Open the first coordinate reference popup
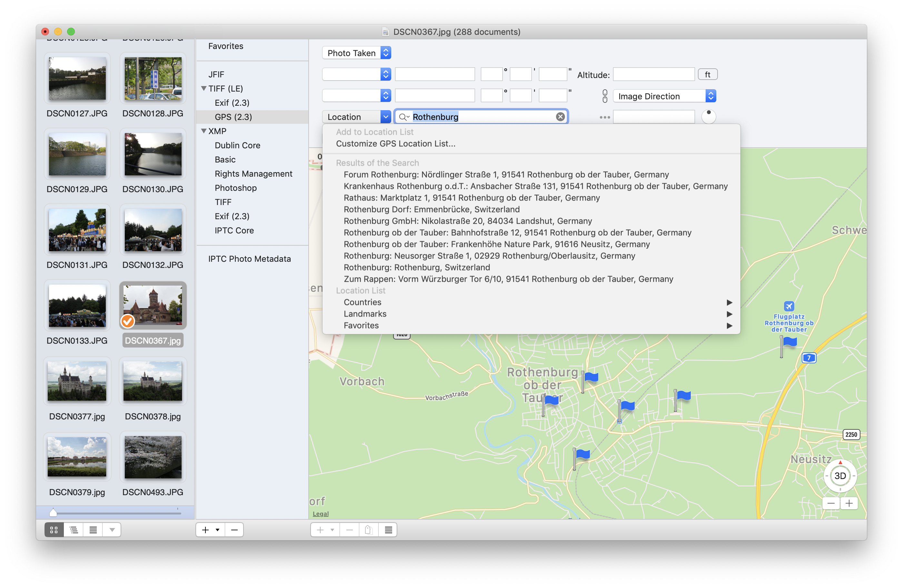The height and width of the screenshot is (588, 903). [356, 74]
